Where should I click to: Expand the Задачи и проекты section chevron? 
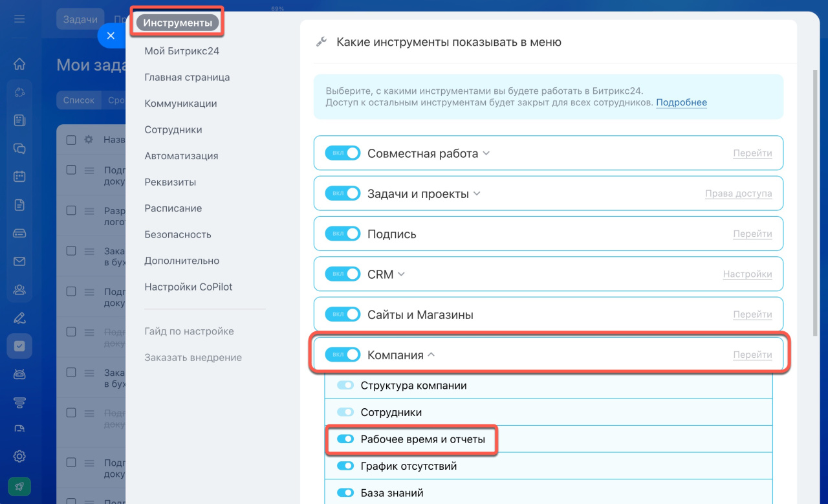pos(477,194)
